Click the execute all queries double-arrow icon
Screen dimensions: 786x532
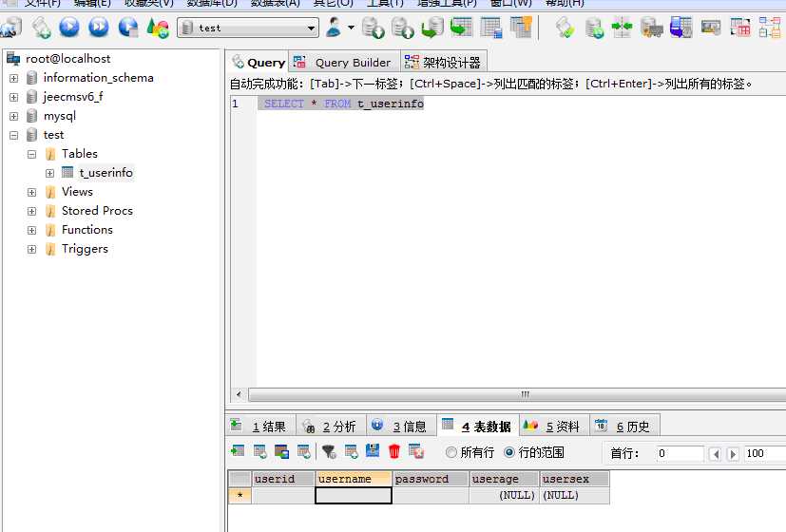pos(99,27)
